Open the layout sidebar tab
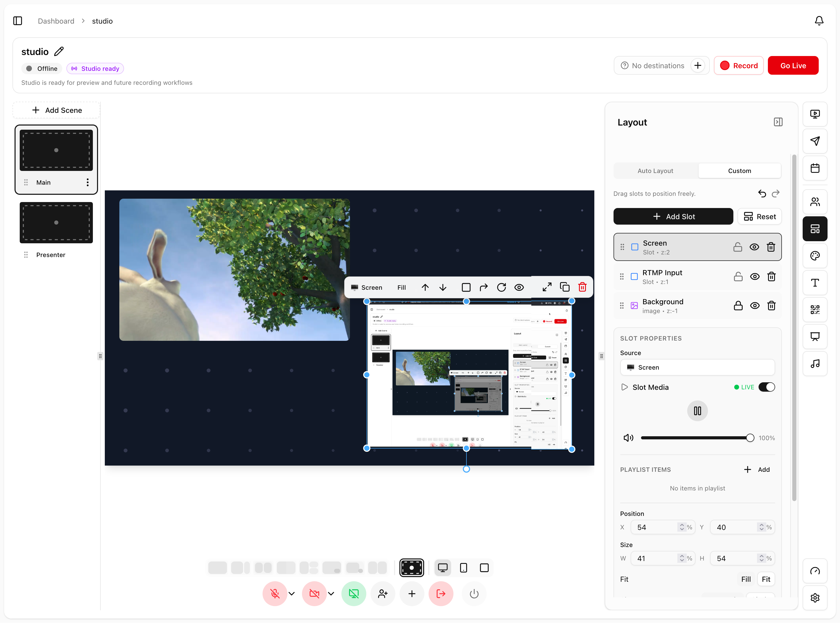 point(815,229)
